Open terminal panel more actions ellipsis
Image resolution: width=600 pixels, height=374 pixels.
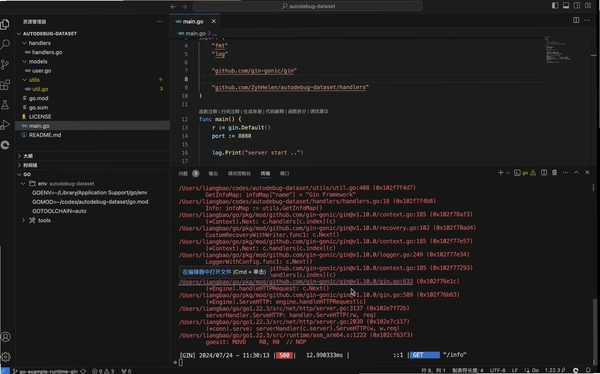pyautogui.click(x=565, y=173)
